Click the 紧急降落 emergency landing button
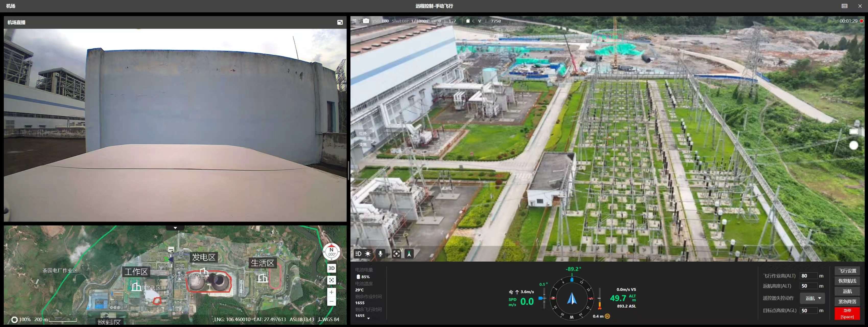The height and width of the screenshot is (327, 868). tap(847, 302)
